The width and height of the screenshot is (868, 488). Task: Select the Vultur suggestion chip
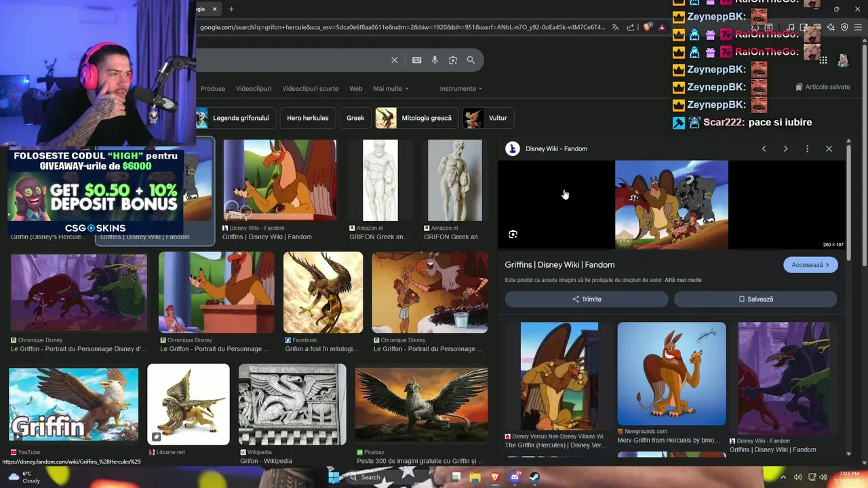488,118
